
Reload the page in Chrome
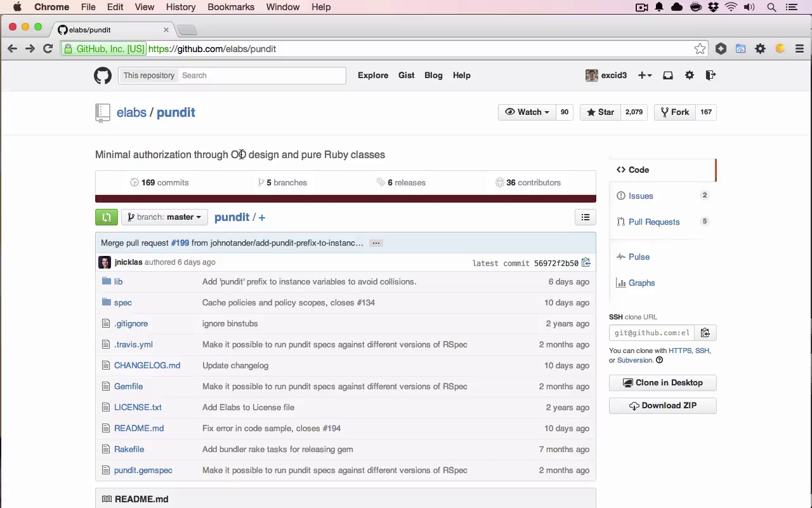(48, 49)
